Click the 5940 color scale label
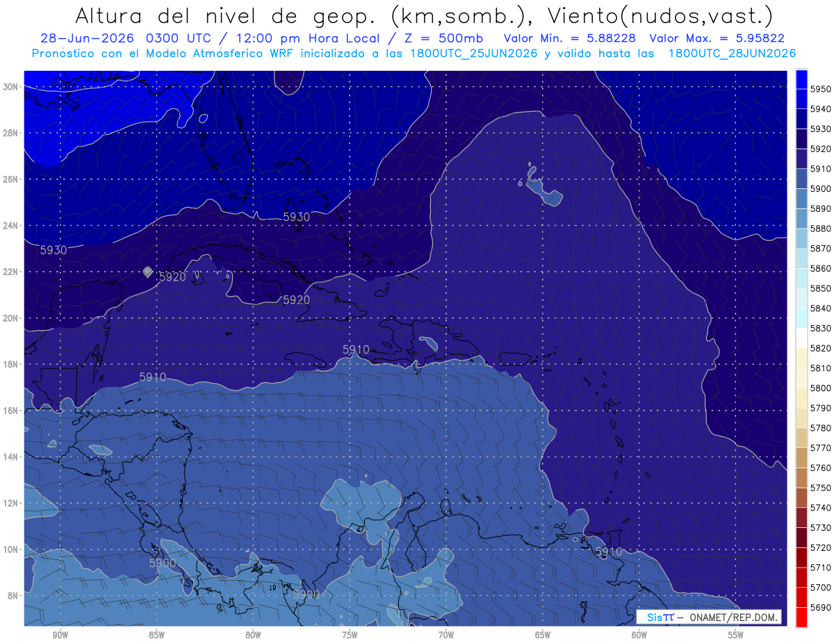 (x=821, y=109)
